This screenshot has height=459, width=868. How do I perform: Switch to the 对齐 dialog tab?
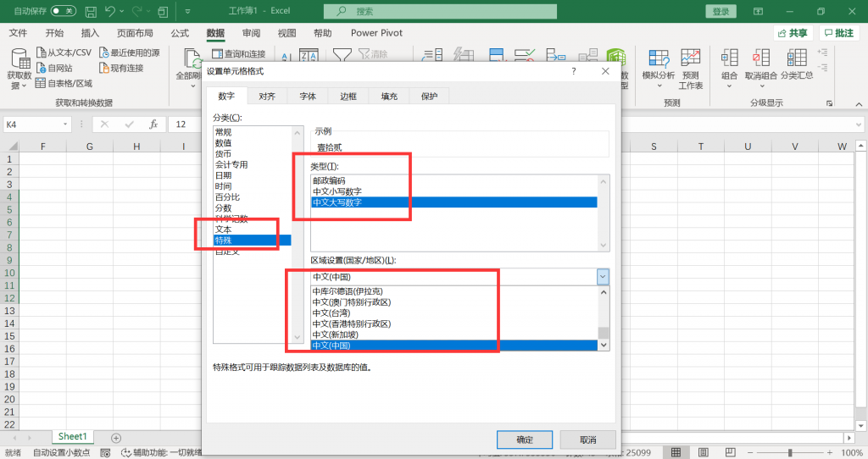[267, 97]
